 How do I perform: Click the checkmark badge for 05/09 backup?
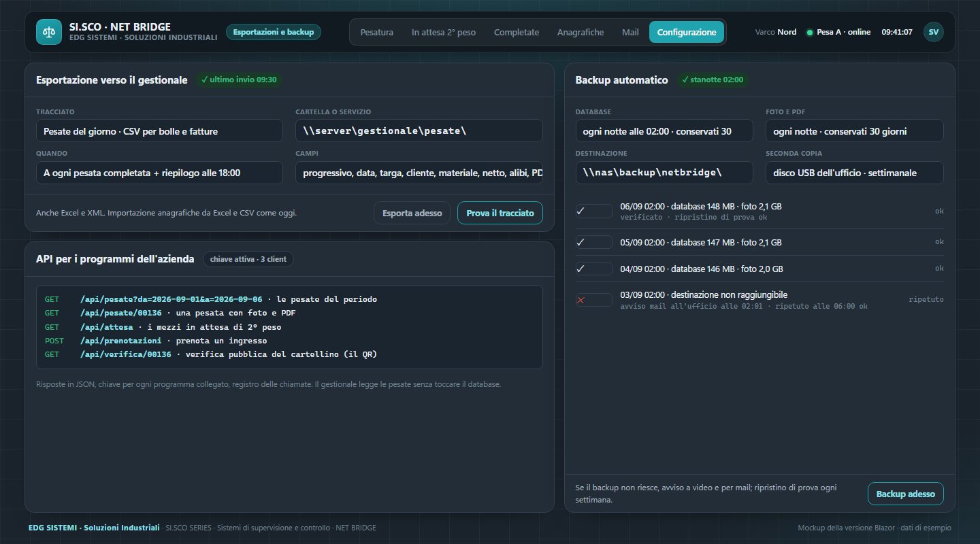pos(594,242)
